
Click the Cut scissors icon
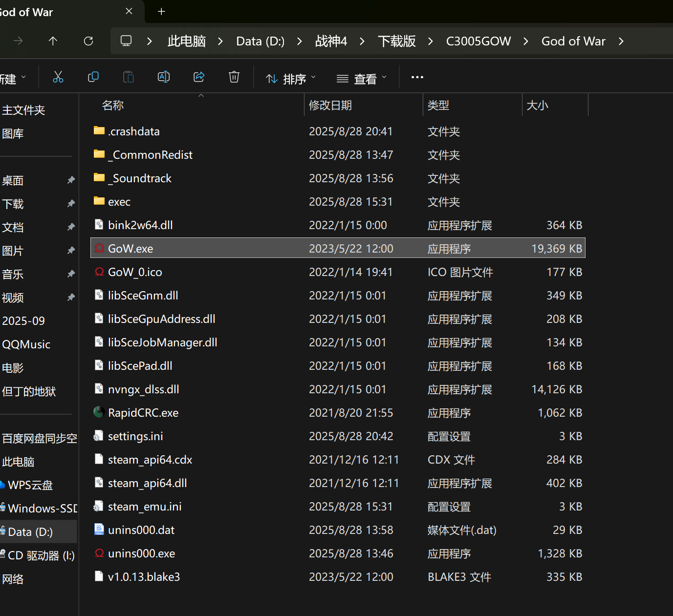click(58, 77)
